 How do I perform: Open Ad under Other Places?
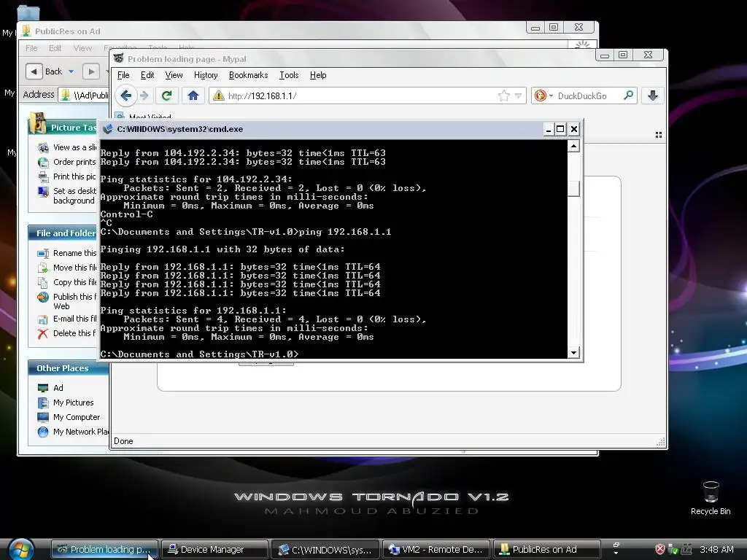pyautogui.click(x=50, y=388)
